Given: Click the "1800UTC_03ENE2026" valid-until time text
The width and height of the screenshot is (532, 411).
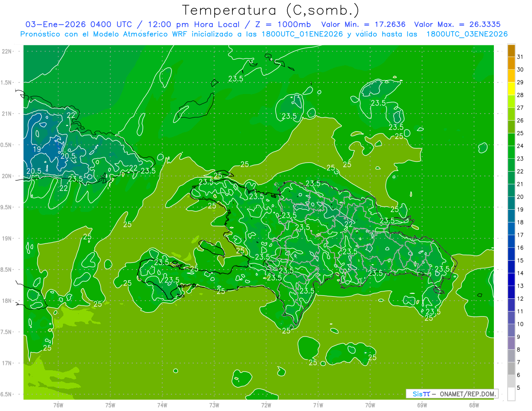Looking at the screenshot, I should pos(467,34).
